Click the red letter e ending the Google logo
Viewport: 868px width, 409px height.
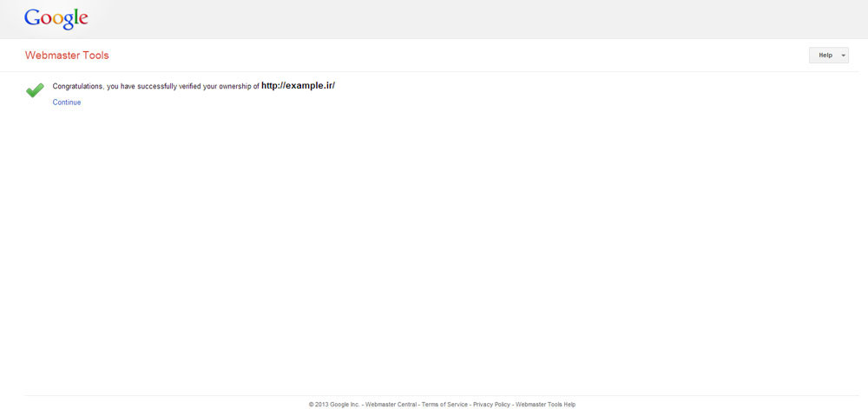(82, 20)
